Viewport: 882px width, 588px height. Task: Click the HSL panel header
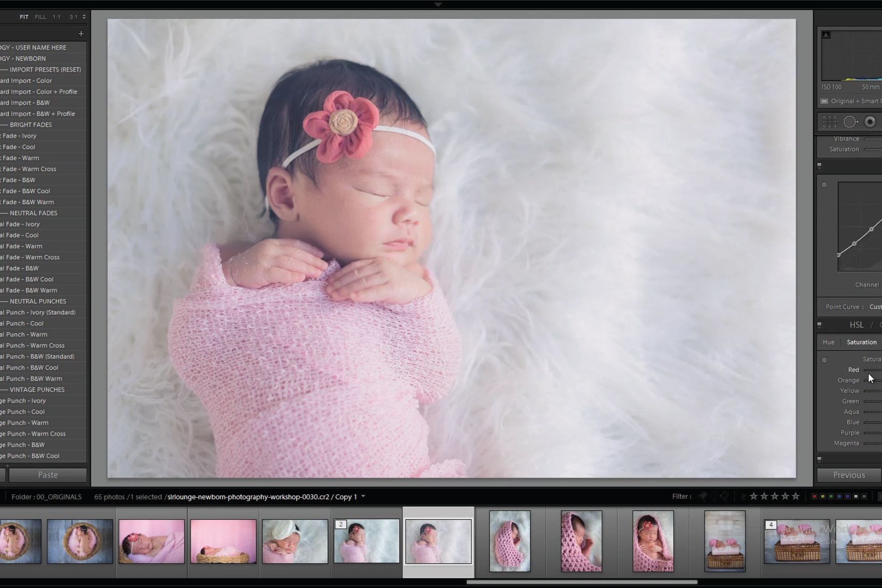(856, 325)
